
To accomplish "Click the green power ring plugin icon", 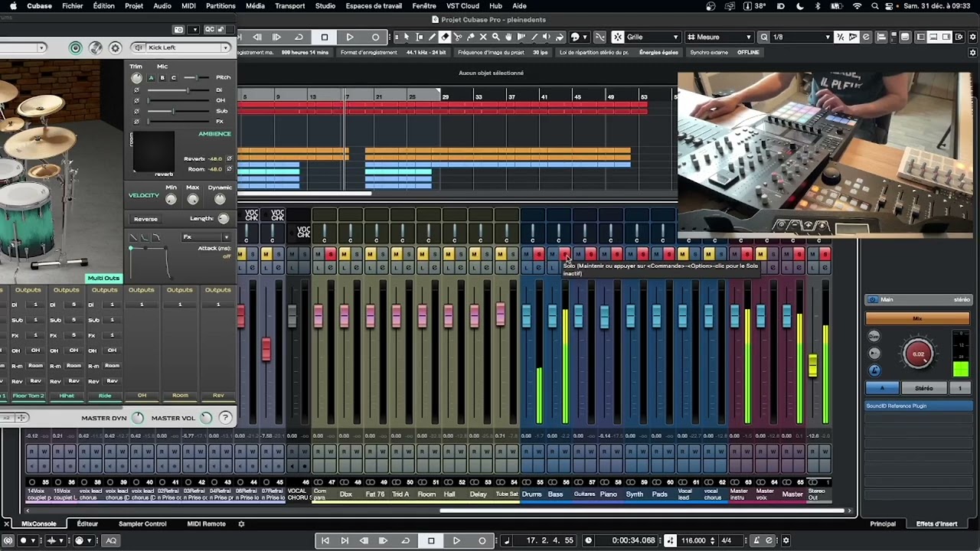I will [x=75, y=47].
